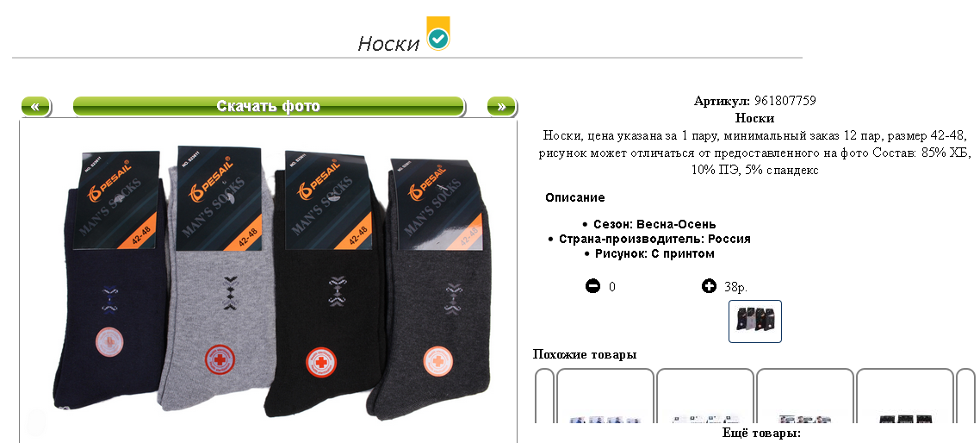
Task: Click the Описание heading
Action: click(x=575, y=197)
